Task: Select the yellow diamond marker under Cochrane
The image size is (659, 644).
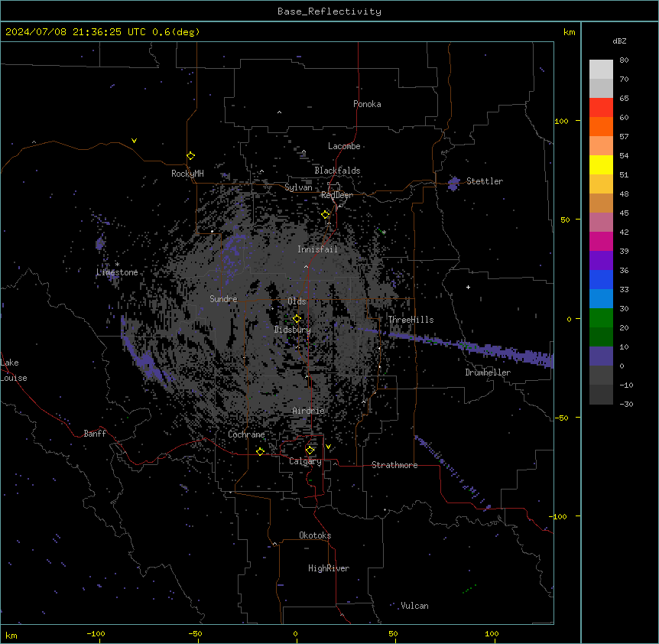Action: 260,451
